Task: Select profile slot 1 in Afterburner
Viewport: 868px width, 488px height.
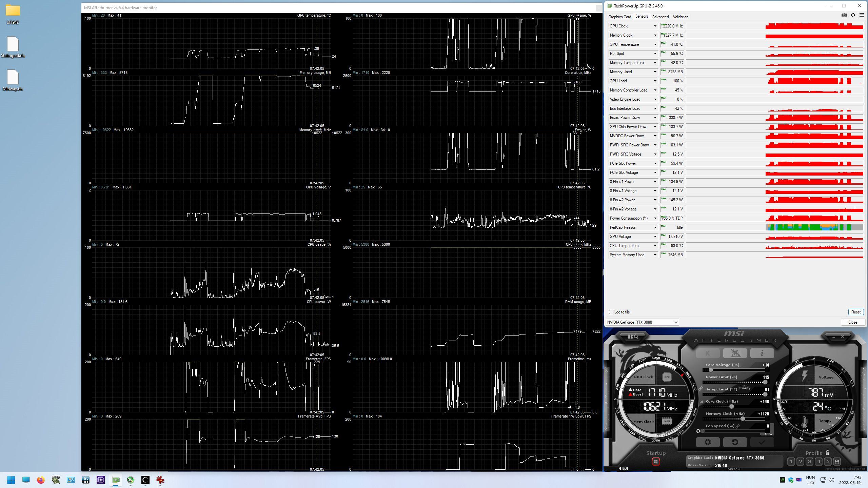Action: point(791,462)
